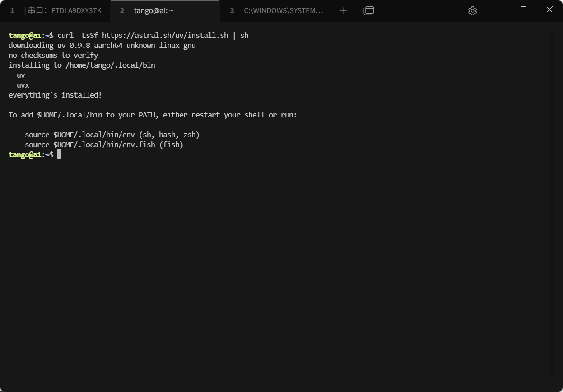Close the terminal window
The width and height of the screenshot is (563, 392).
pyautogui.click(x=549, y=9)
